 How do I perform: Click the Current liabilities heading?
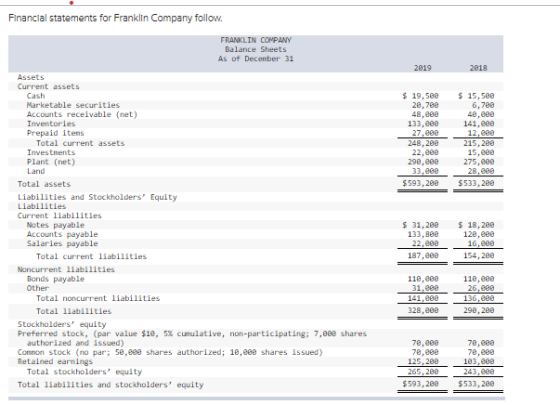coord(60,216)
